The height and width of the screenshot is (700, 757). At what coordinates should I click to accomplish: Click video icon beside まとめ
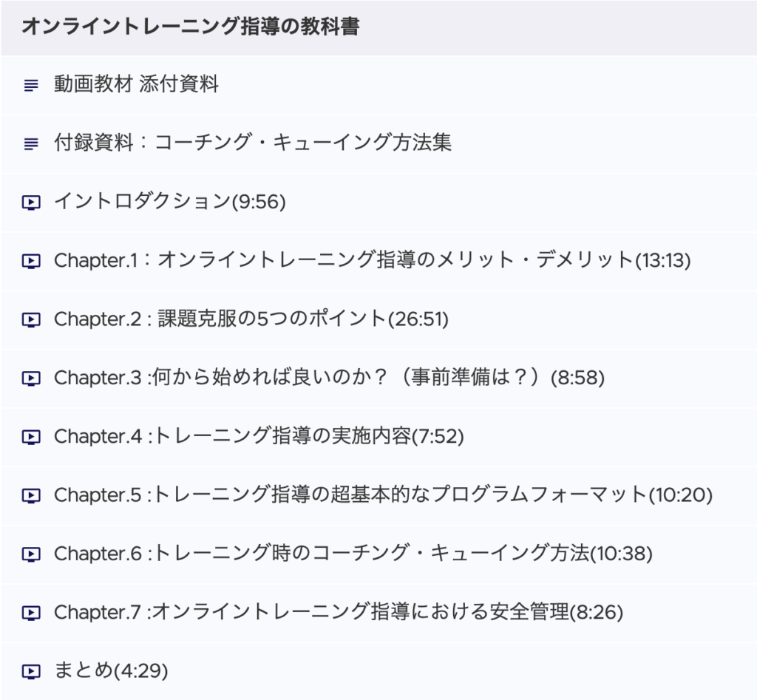point(31,671)
